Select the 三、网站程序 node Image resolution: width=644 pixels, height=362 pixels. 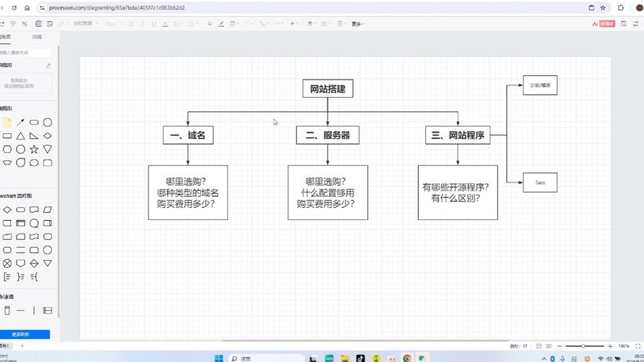click(458, 135)
